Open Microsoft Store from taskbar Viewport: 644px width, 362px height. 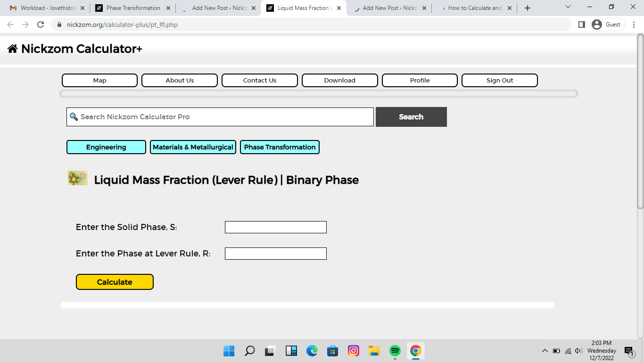click(x=333, y=351)
